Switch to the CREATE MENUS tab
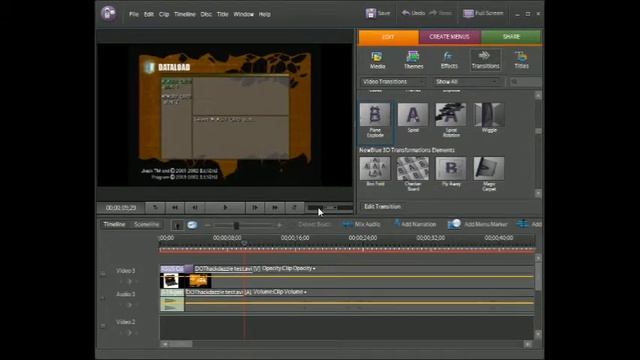 [449, 37]
